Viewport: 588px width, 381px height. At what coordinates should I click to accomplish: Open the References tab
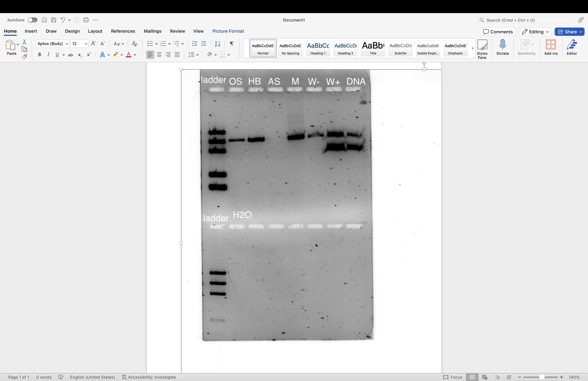(123, 31)
